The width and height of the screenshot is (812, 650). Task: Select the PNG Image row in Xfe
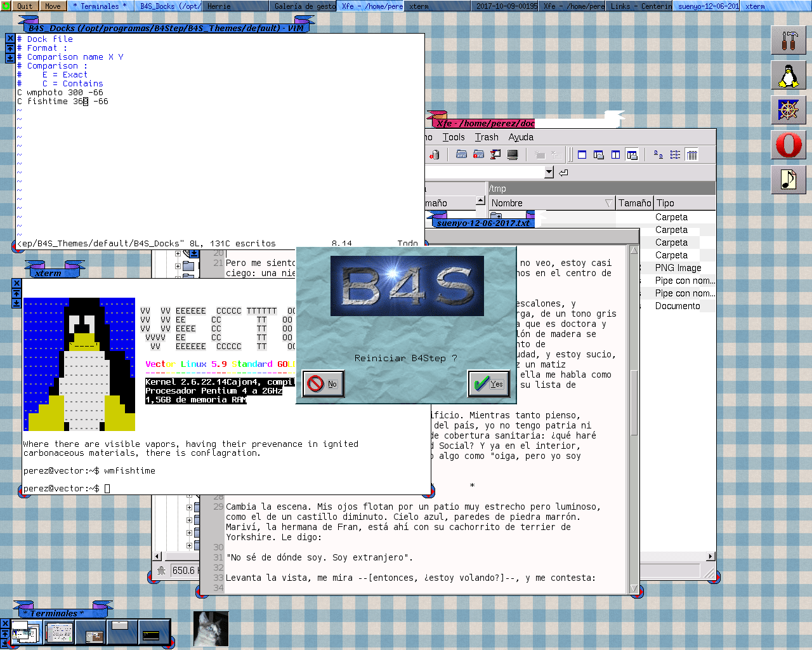(x=678, y=268)
